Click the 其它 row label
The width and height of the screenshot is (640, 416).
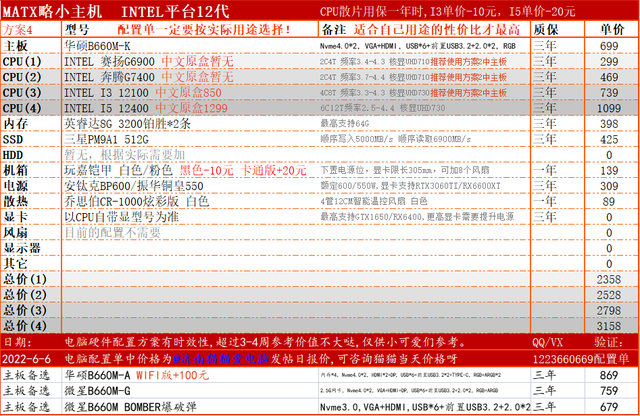pyautogui.click(x=16, y=264)
